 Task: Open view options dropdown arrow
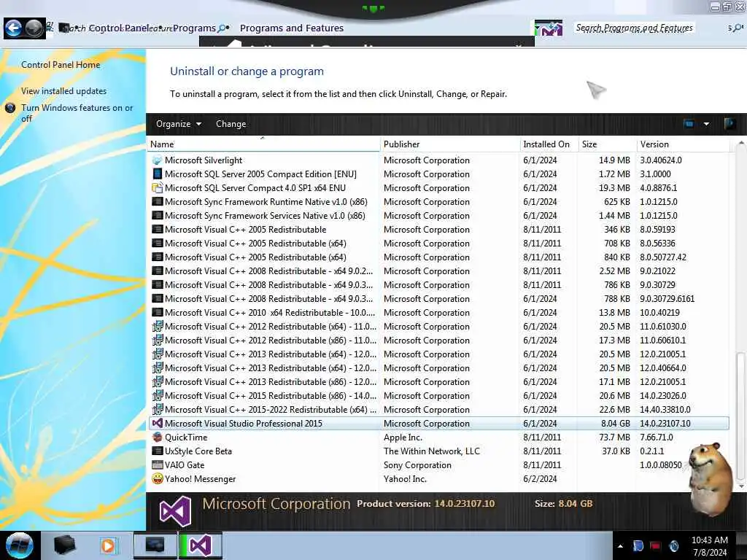point(706,124)
